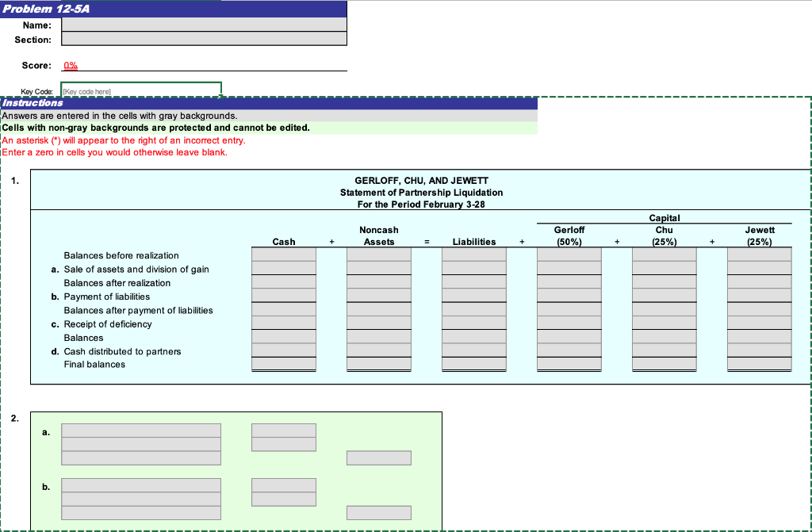
Task: Select the Key Code entry field
Action: coord(141,90)
